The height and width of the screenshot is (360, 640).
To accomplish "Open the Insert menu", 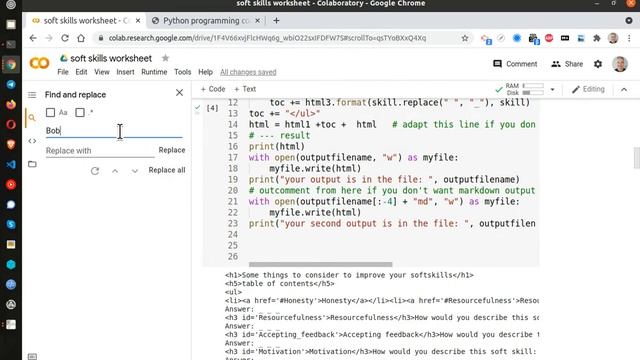I will 125,72.
